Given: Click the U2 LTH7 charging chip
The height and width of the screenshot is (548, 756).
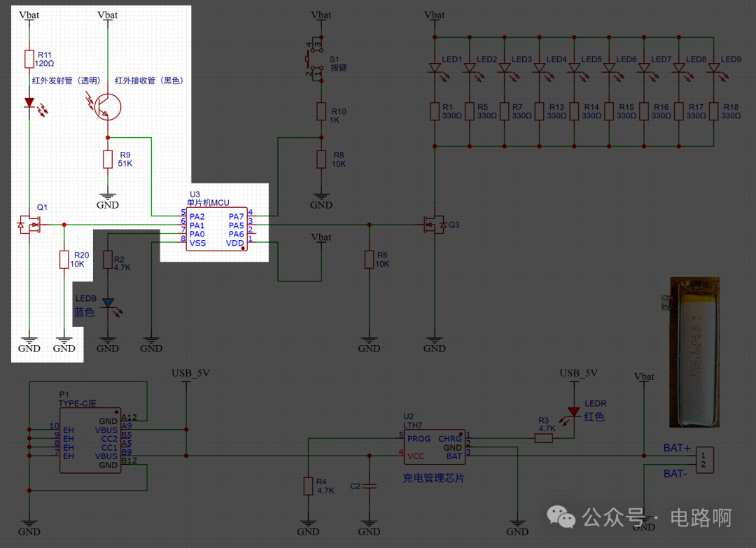Looking at the screenshot, I should click(435, 447).
